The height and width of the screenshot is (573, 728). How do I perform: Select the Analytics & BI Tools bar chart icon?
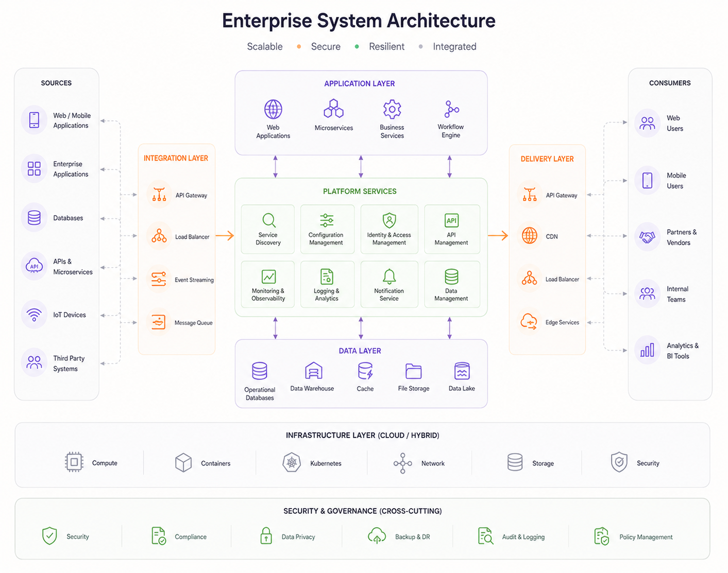647,350
